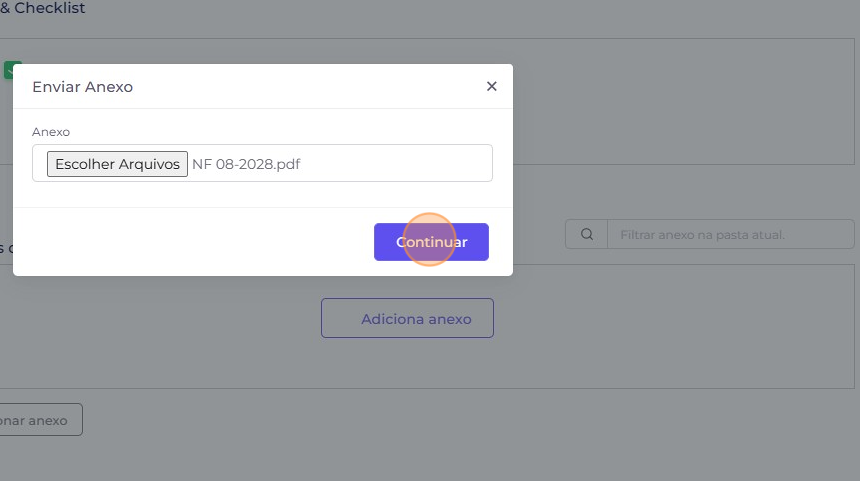Click the Enviar Anexo dialog title
Screen dimensions: 860x481
tap(82, 87)
